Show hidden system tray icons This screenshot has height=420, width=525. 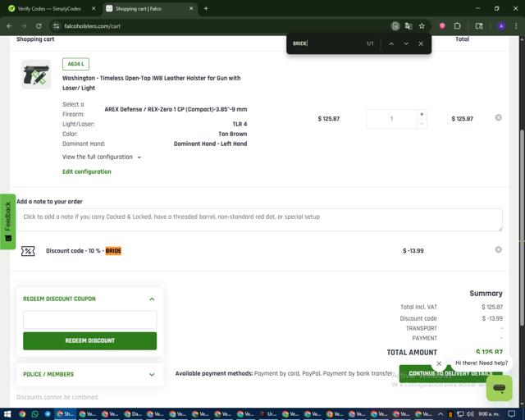(x=441, y=414)
